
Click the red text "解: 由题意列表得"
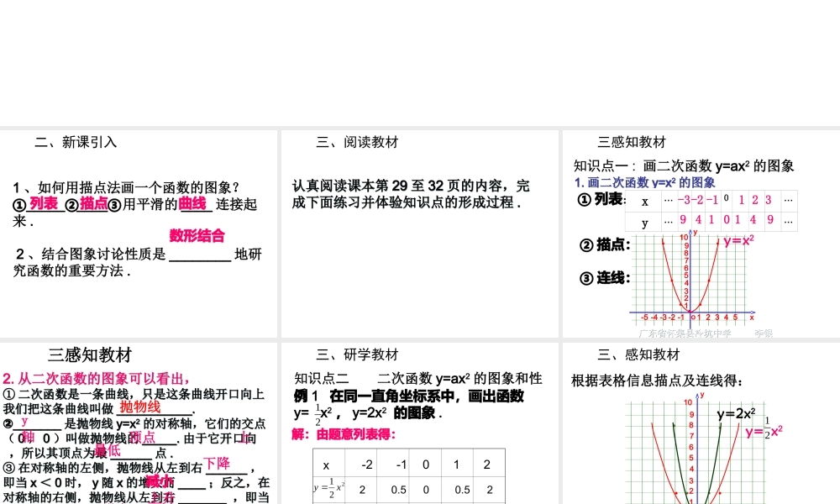343,434
